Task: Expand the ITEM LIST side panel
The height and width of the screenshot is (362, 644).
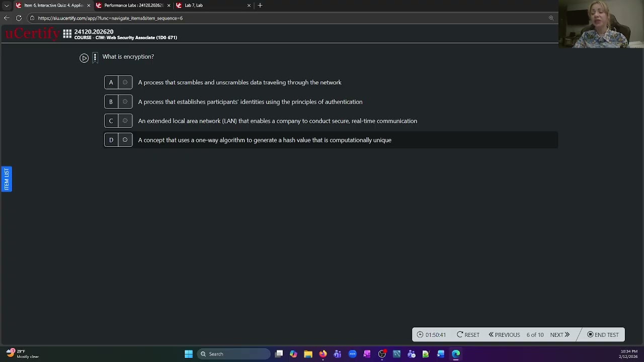Action: pyautogui.click(x=6, y=179)
